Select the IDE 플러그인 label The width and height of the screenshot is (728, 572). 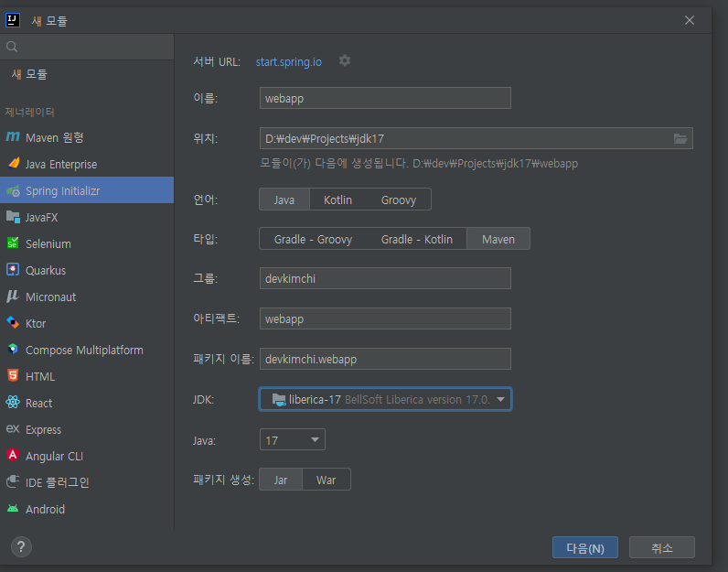(x=57, y=482)
